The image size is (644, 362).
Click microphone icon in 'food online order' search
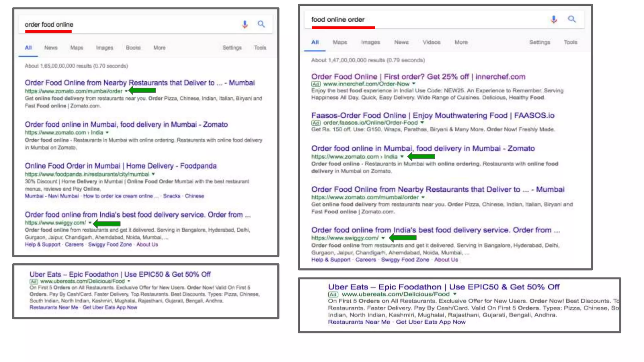[x=554, y=19]
